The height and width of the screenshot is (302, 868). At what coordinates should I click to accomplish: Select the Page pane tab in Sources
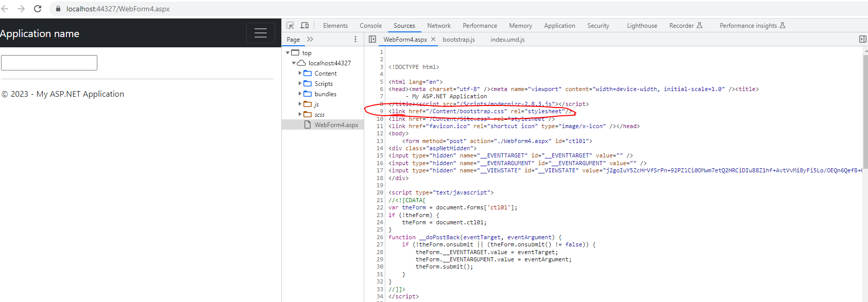point(293,39)
